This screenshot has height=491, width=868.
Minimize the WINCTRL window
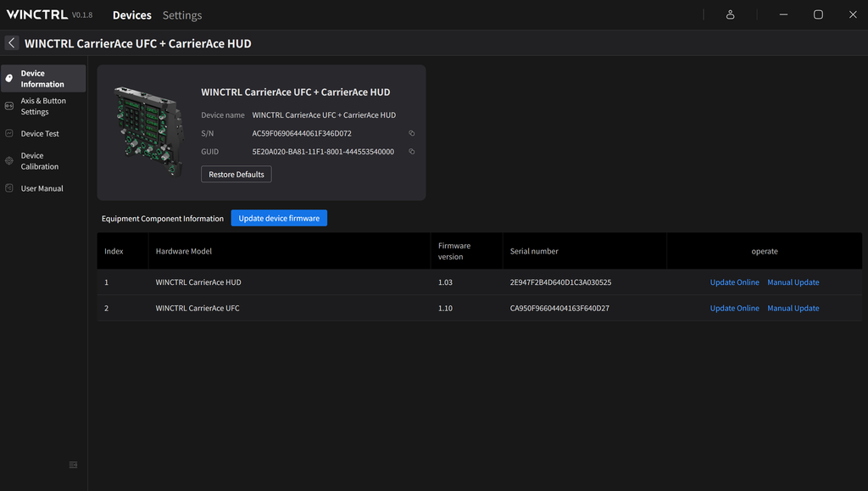tap(783, 15)
